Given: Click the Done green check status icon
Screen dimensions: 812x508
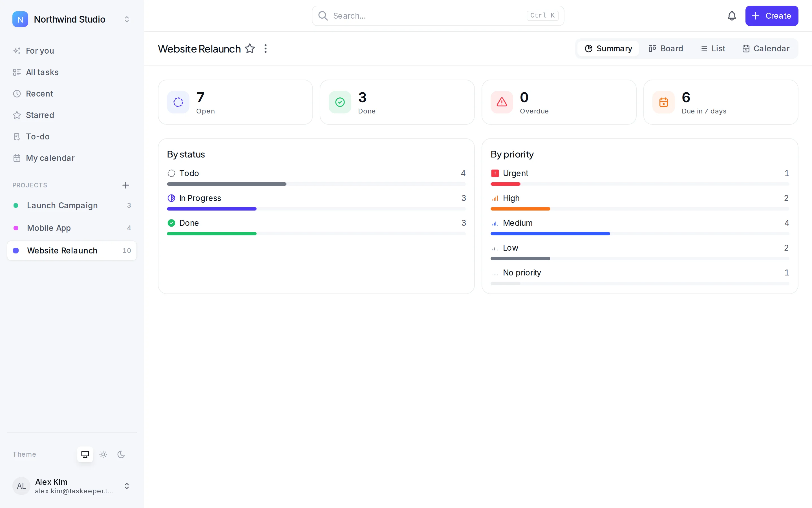Looking at the screenshot, I should click(x=171, y=223).
